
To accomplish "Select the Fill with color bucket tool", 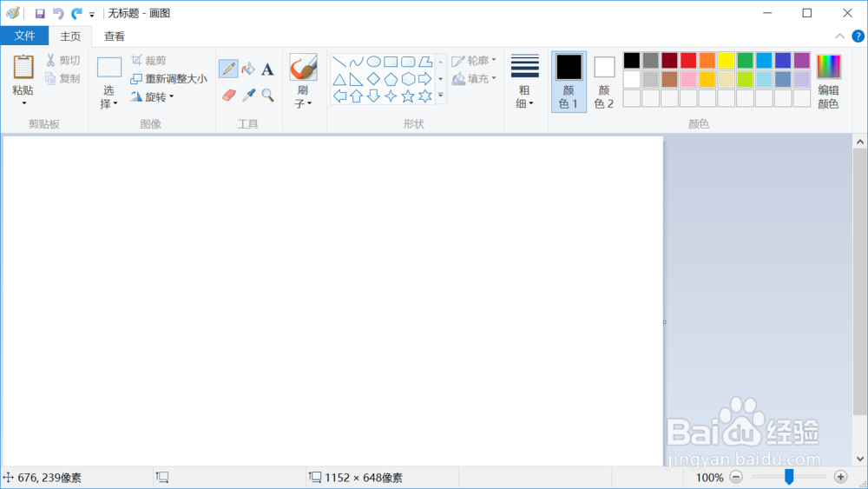I will click(248, 69).
